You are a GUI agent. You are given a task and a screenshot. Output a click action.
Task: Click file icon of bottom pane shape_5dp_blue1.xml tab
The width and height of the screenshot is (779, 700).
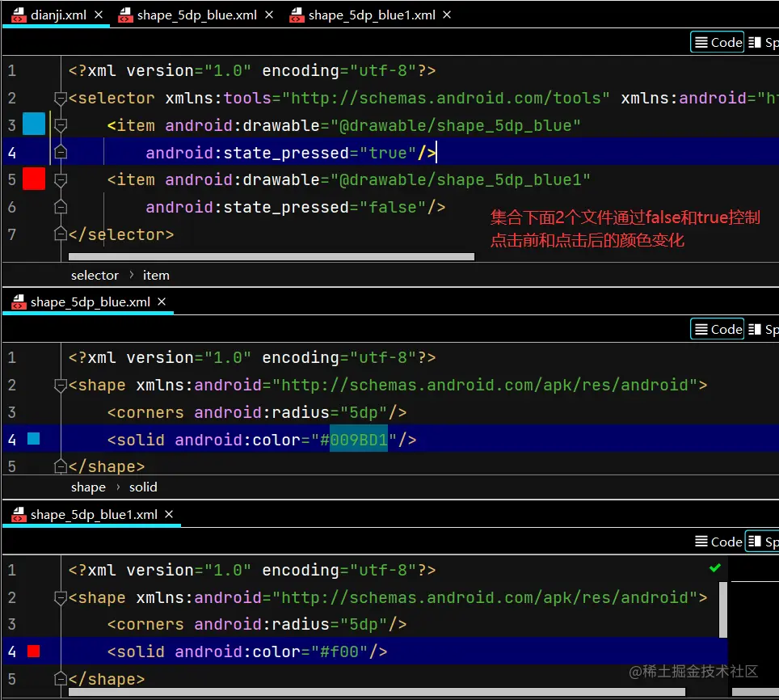point(19,515)
